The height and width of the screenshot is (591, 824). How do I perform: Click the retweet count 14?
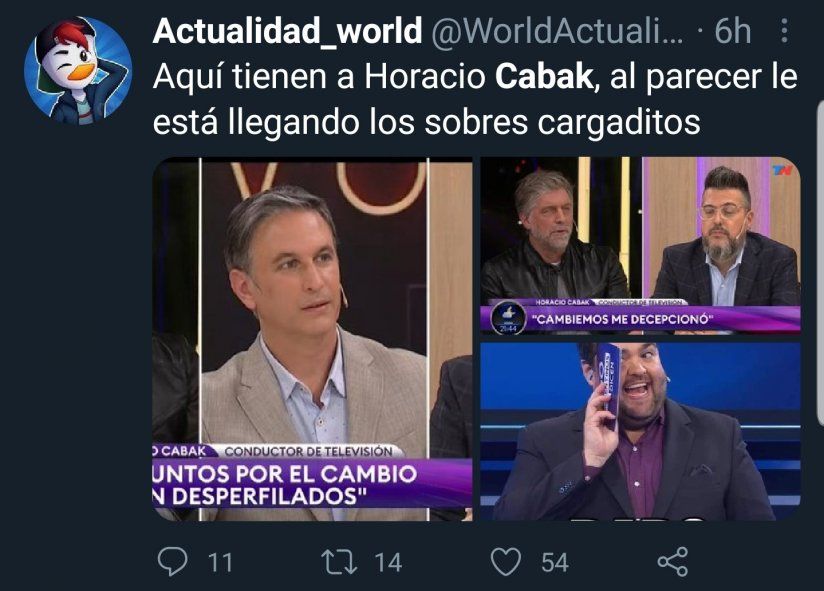coord(388,563)
